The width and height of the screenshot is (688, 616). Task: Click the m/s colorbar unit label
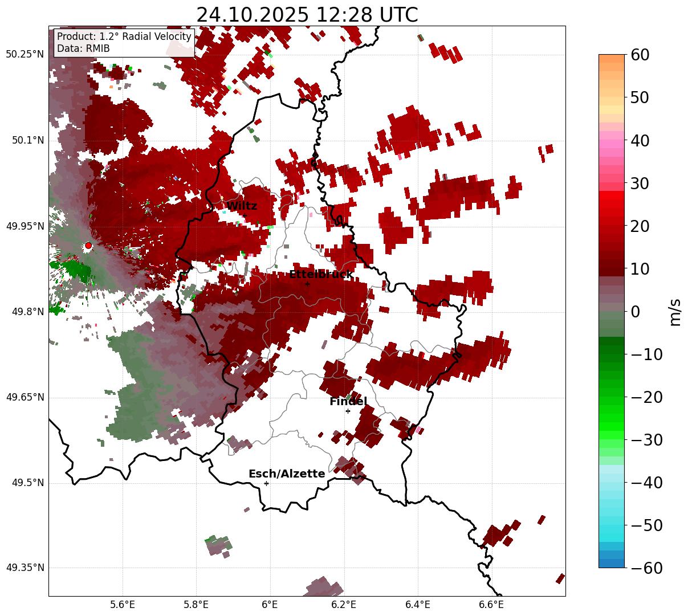pos(675,311)
